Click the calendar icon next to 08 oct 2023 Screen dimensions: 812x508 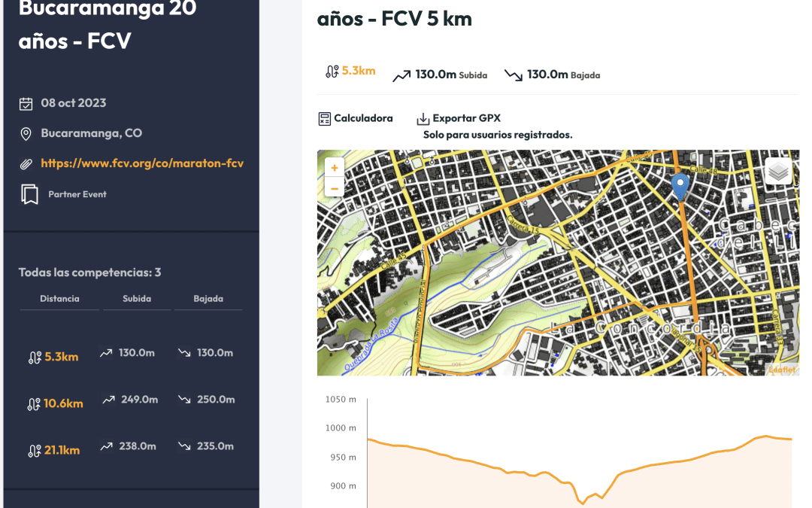click(26, 104)
